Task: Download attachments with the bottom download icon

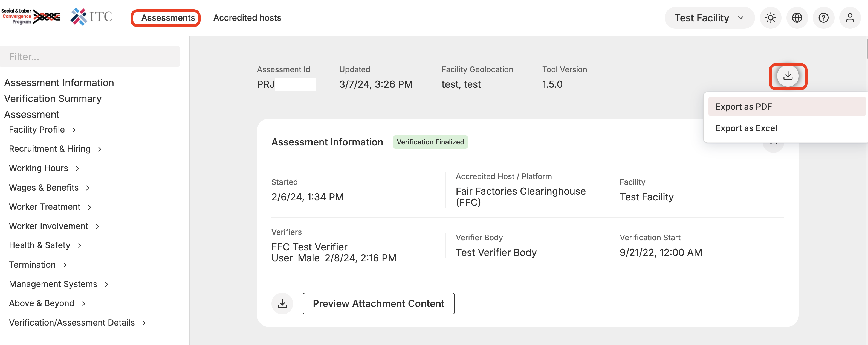Action: (282, 304)
